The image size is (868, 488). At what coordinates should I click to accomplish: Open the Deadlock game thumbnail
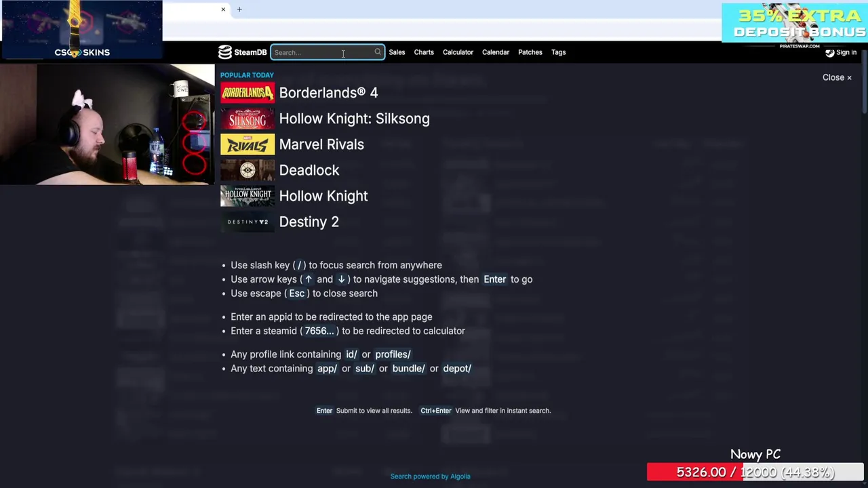click(x=248, y=170)
